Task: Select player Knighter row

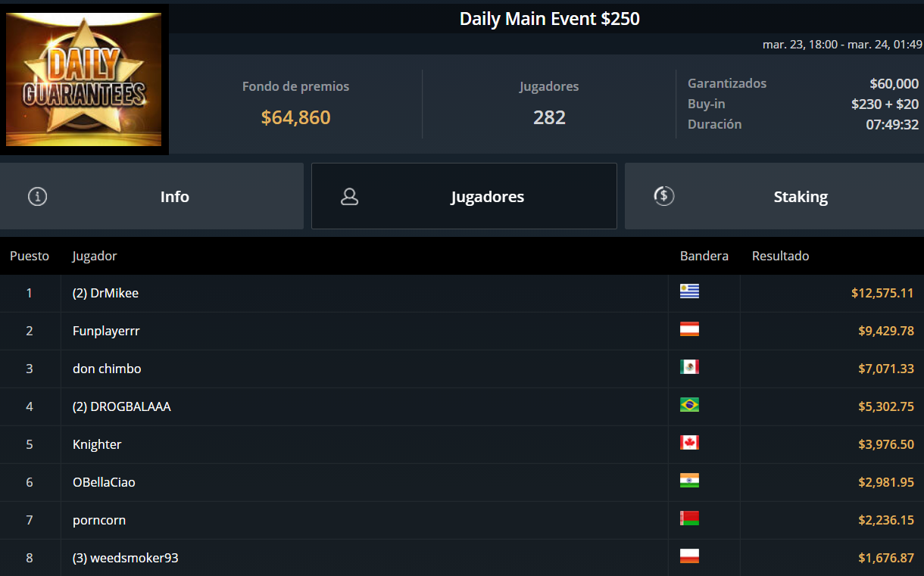Action: 462,444
